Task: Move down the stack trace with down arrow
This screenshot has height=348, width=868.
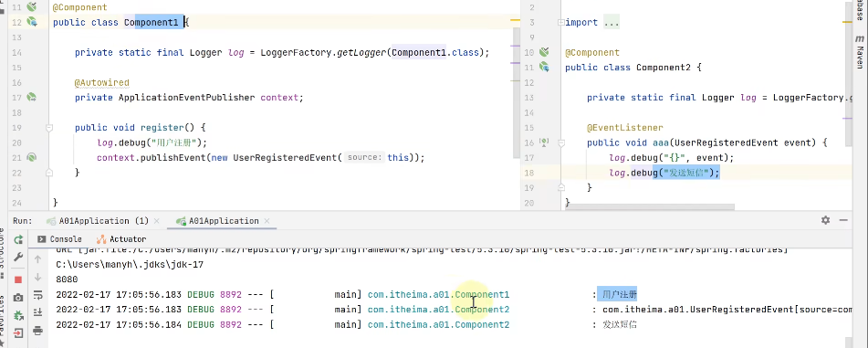Action: [x=37, y=277]
